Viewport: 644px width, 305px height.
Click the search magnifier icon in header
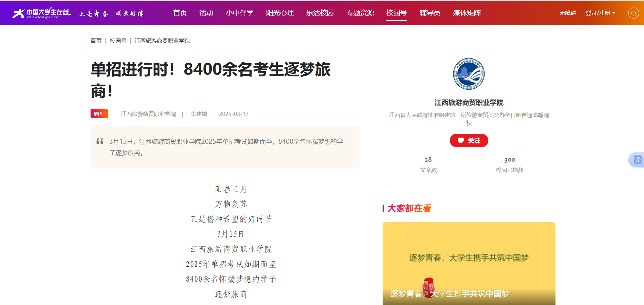633,13
